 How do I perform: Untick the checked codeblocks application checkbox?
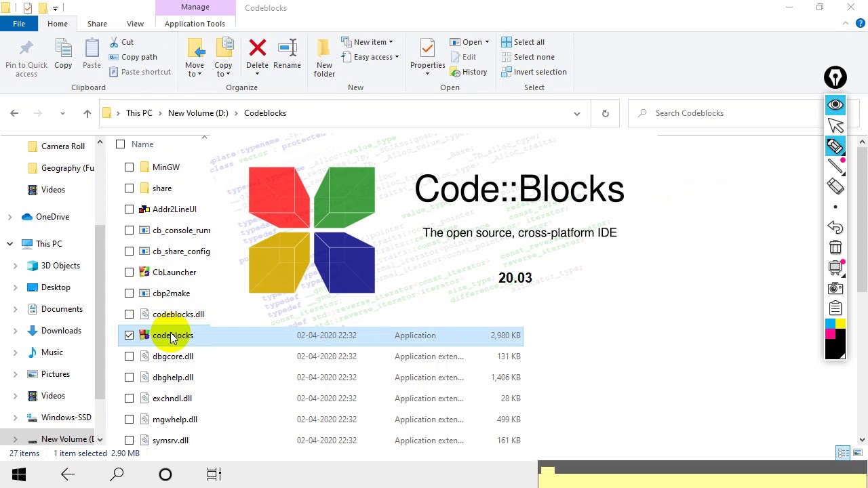[x=129, y=335]
